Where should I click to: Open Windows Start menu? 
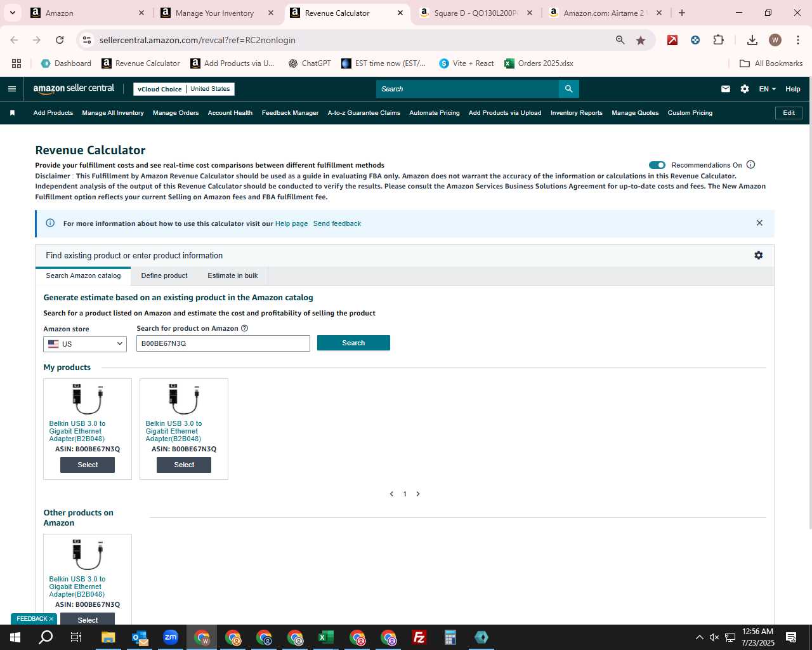pyautogui.click(x=15, y=637)
